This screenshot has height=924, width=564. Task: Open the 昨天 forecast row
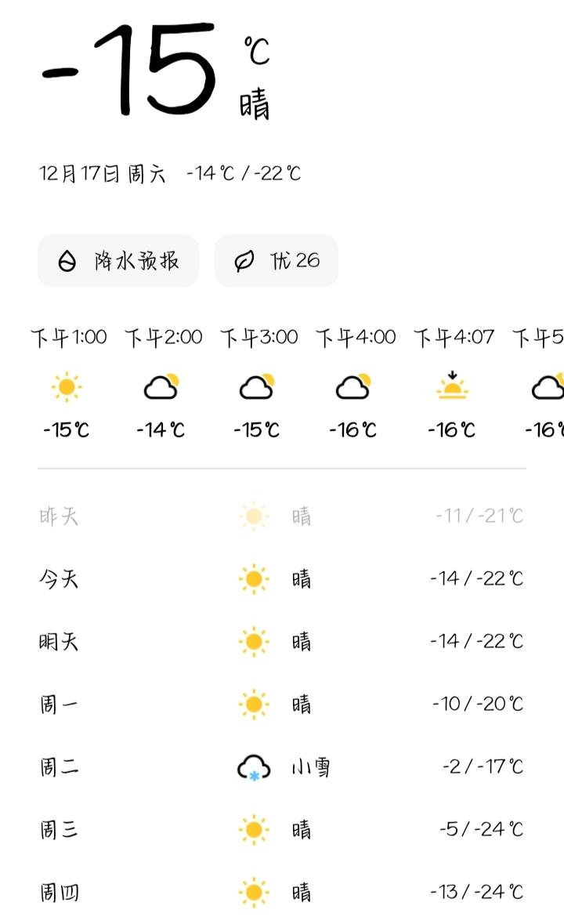click(282, 516)
